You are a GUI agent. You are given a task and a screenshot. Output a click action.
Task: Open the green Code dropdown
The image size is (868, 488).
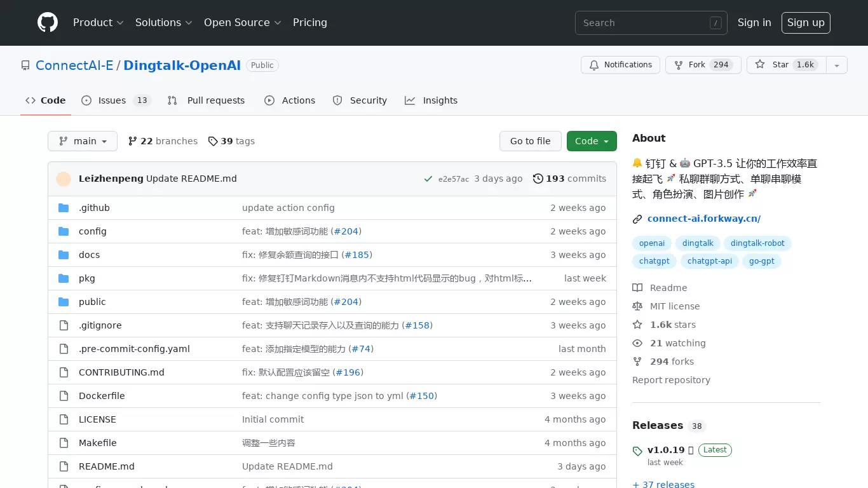pos(592,141)
